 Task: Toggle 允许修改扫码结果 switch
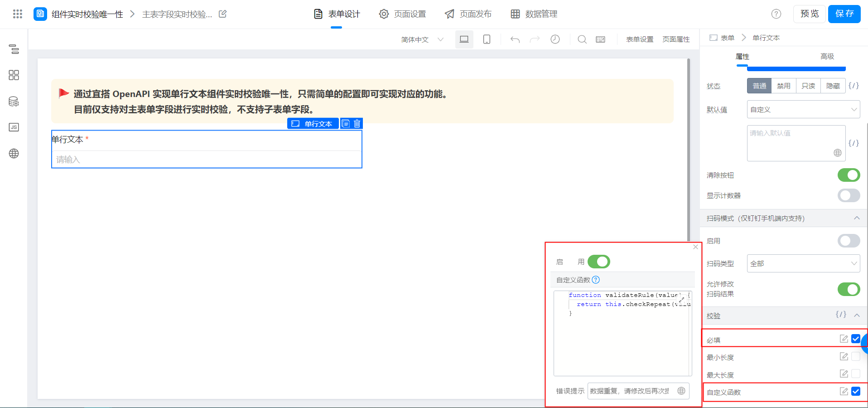click(x=849, y=289)
